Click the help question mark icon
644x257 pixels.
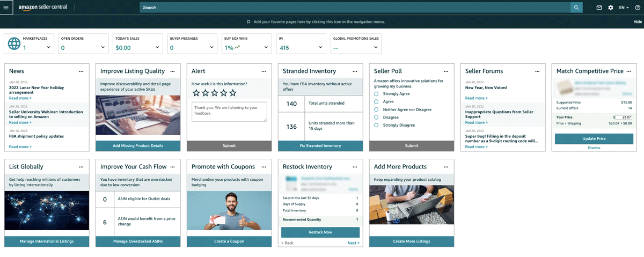[x=638, y=8]
